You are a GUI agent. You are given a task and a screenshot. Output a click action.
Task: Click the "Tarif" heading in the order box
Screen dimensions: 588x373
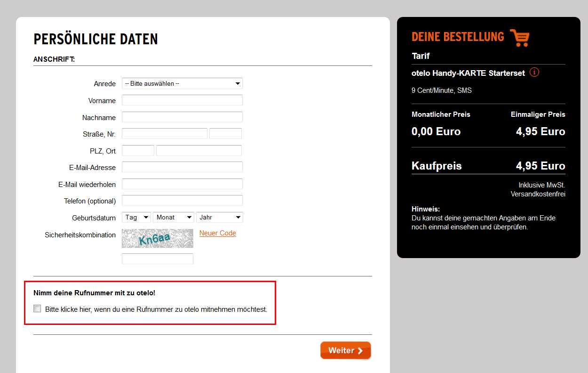coord(421,56)
